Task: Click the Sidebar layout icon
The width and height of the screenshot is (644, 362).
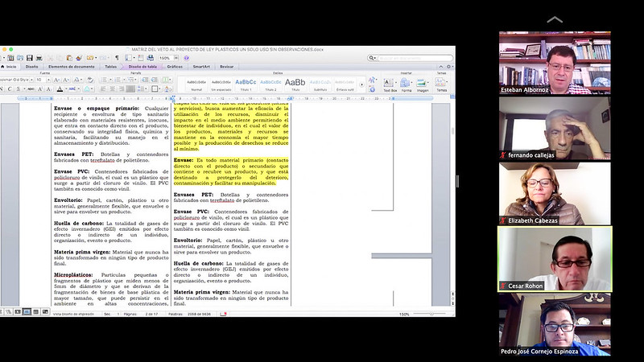Action: (x=129, y=58)
